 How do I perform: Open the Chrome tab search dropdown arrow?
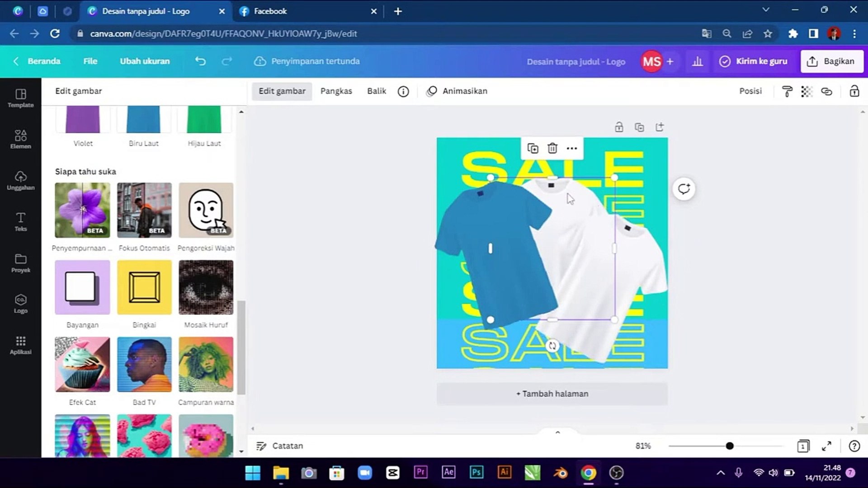[x=765, y=10]
